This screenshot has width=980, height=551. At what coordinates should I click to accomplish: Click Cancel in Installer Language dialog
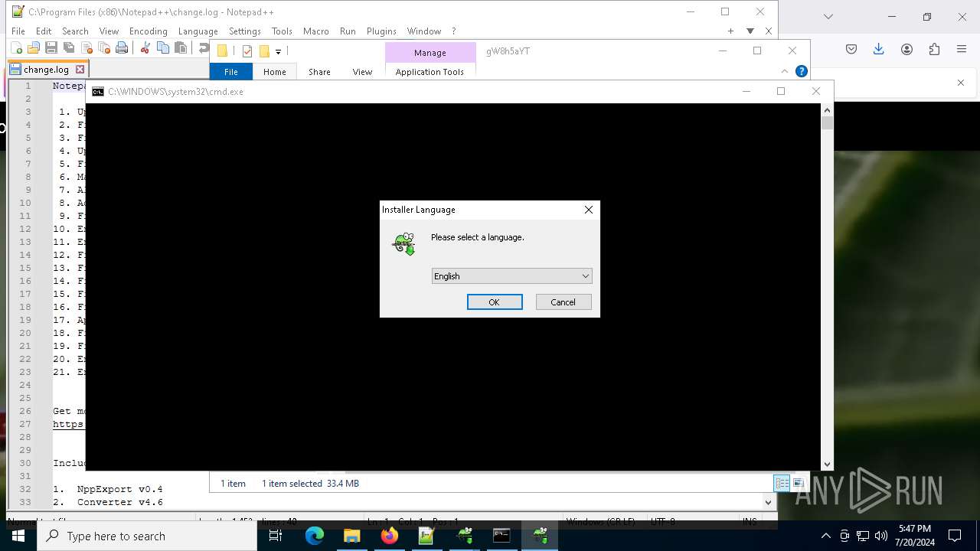[563, 302]
